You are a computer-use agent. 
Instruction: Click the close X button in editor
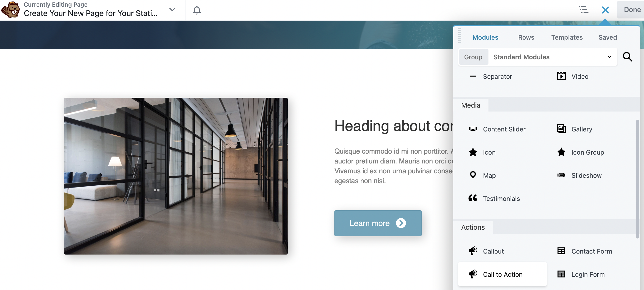(605, 9)
